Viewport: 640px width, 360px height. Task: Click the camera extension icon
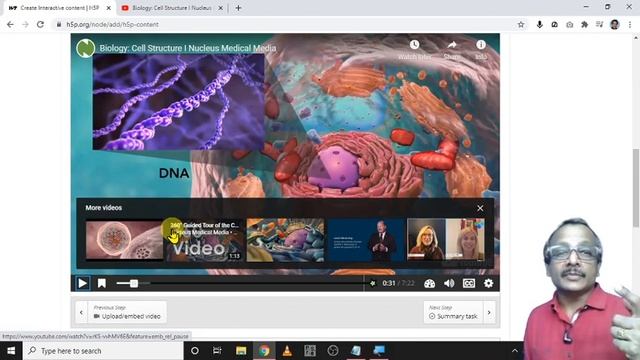pos(569,25)
